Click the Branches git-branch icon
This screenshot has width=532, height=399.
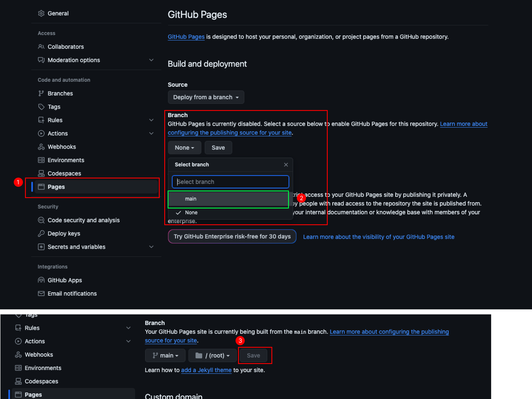coord(41,93)
